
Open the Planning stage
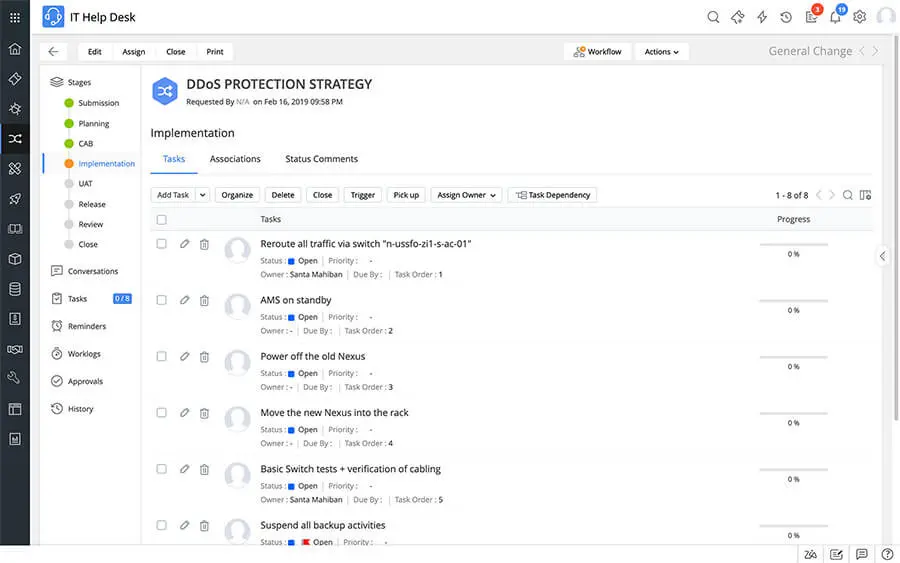click(94, 123)
